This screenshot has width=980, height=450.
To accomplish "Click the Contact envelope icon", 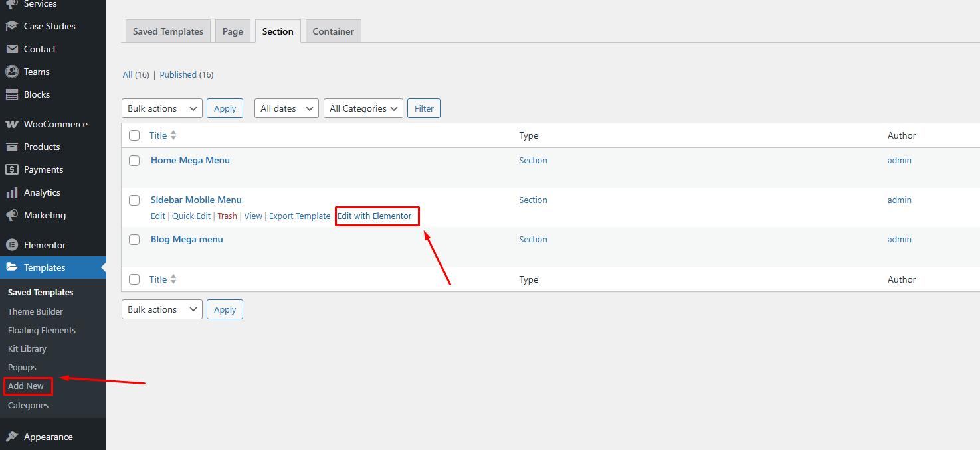I will tap(11, 49).
